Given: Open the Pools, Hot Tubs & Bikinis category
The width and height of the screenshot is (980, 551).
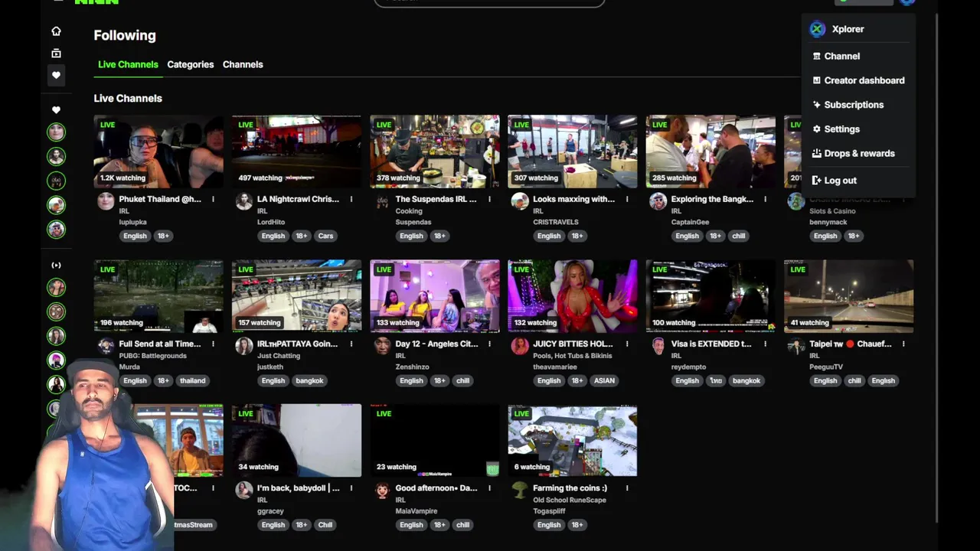Looking at the screenshot, I should coord(573,356).
